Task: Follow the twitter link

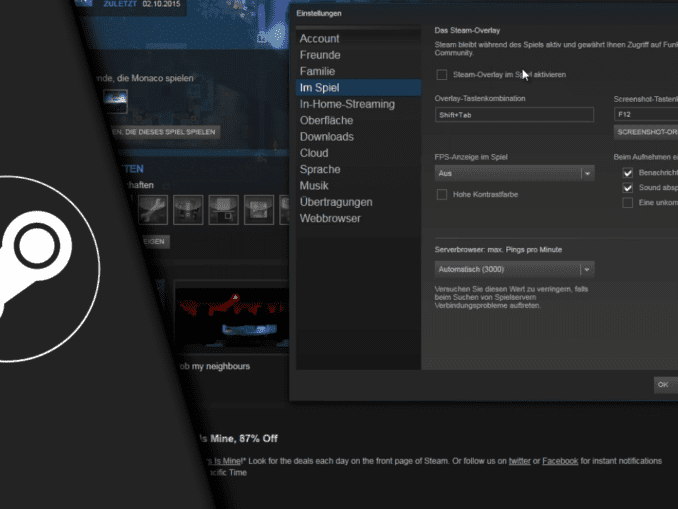Action: pos(518,461)
